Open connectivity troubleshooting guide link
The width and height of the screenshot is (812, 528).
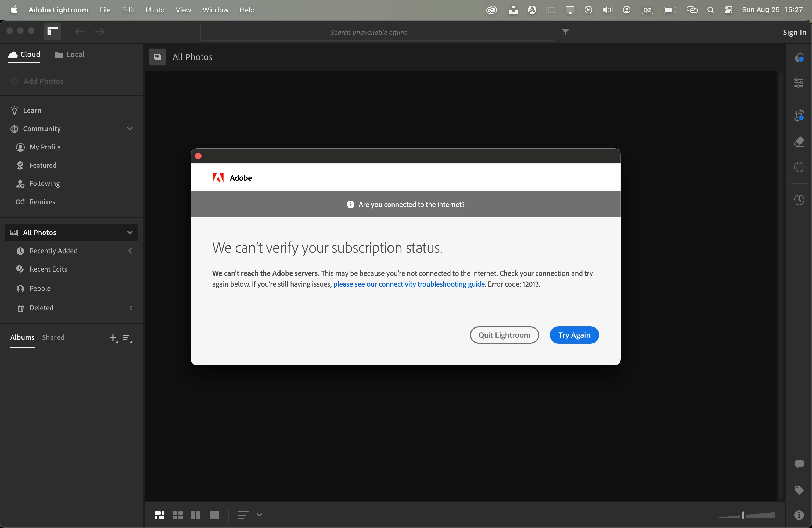pyautogui.click(x=409, y=284)
